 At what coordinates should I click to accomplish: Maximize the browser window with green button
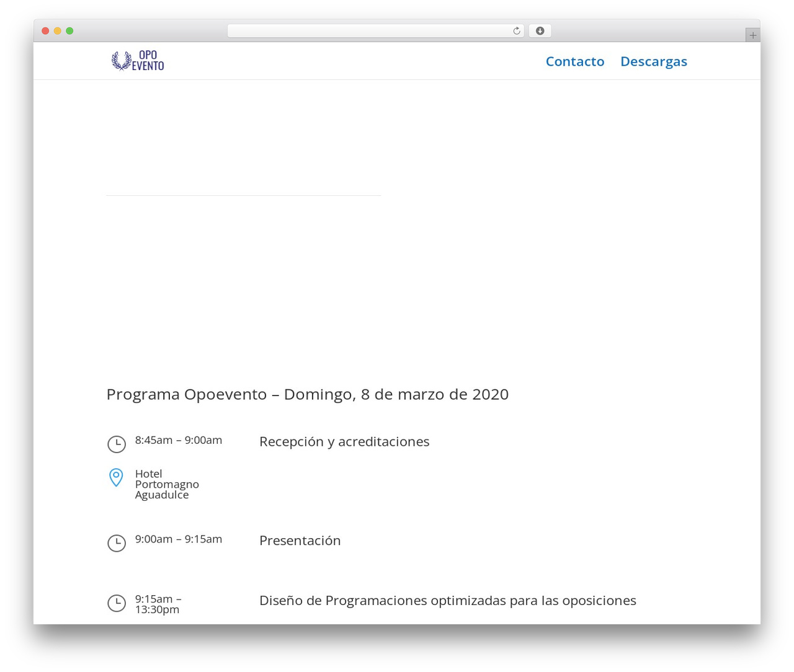coord(69,31)
